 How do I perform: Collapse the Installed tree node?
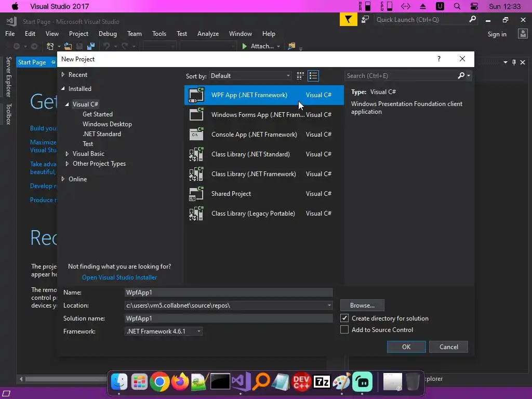click(x=63, y=88)
